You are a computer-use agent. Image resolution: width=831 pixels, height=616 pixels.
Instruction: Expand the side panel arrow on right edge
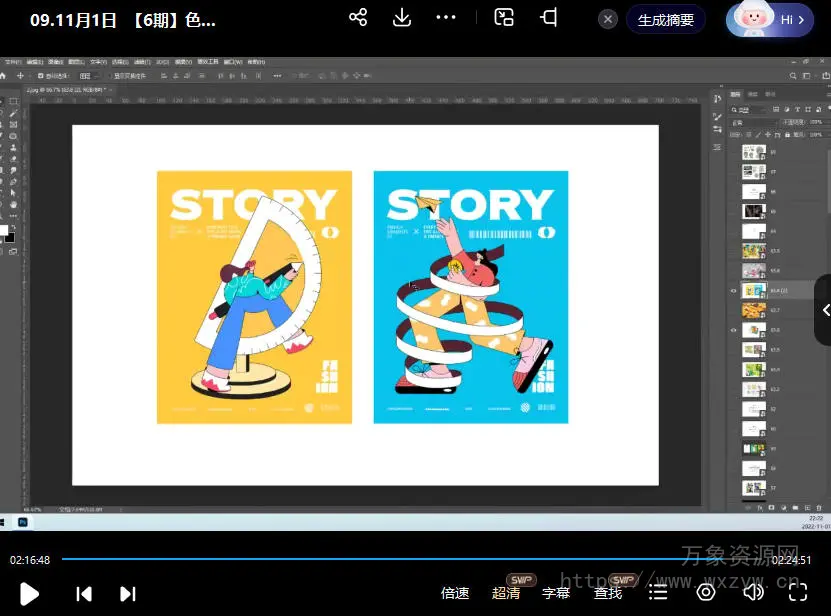tap(824, 310)
